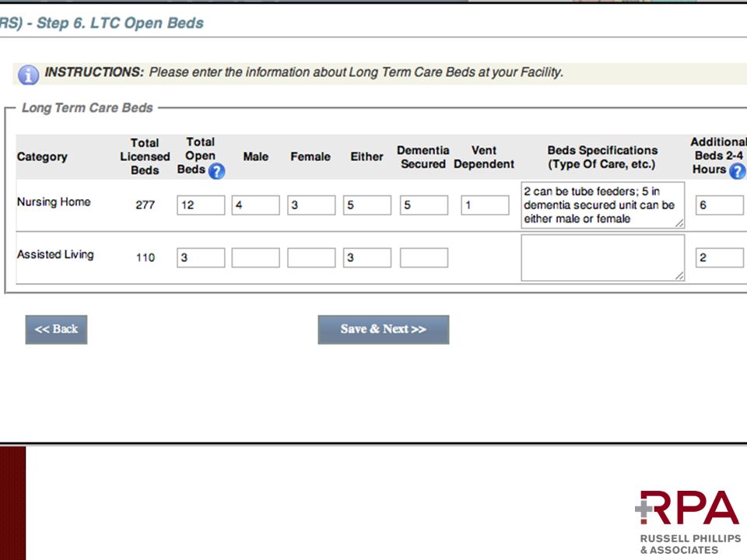Select Nursing Home Either beds field
This screenshot has width=747, height=560.
click(x=367, y=205)
